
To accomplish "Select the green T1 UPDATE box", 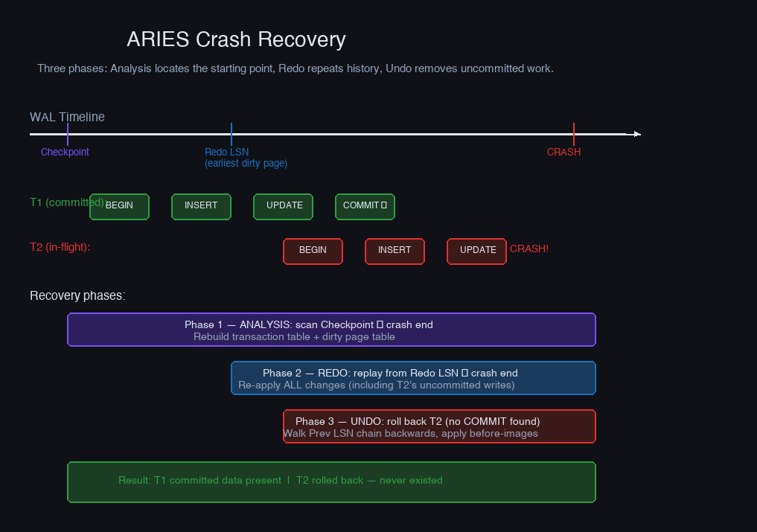I will (284, 206).
